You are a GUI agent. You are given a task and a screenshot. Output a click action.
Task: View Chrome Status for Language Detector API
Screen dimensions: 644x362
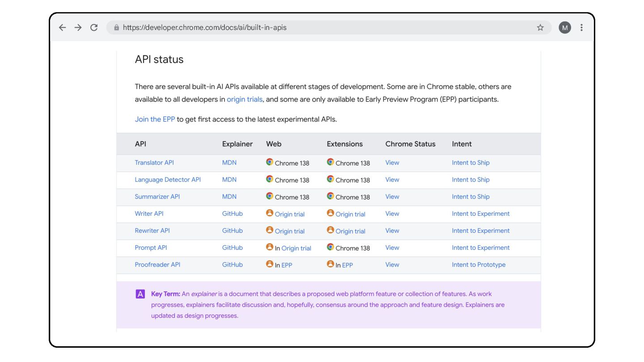392,180
